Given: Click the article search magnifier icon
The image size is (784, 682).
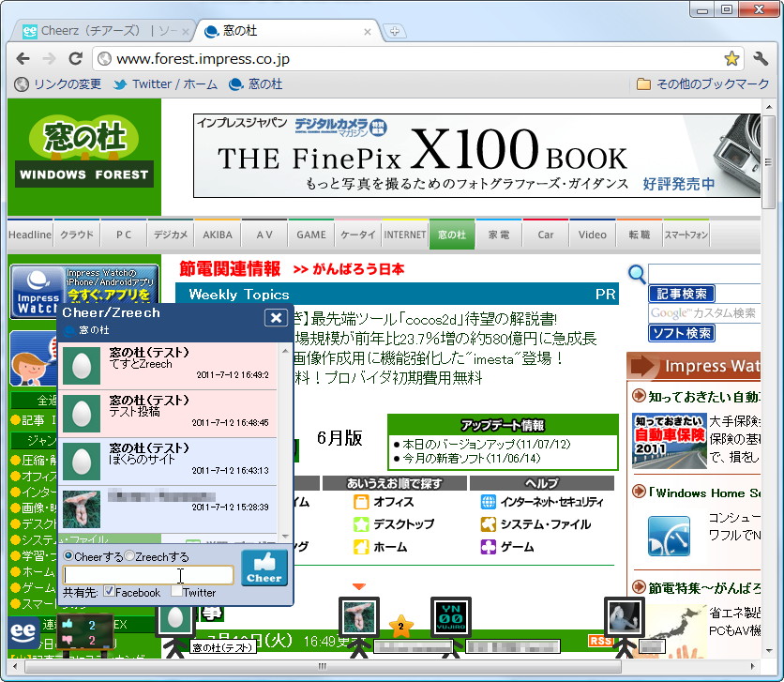Looking at the screenshot, I should (x=637, y=274).
